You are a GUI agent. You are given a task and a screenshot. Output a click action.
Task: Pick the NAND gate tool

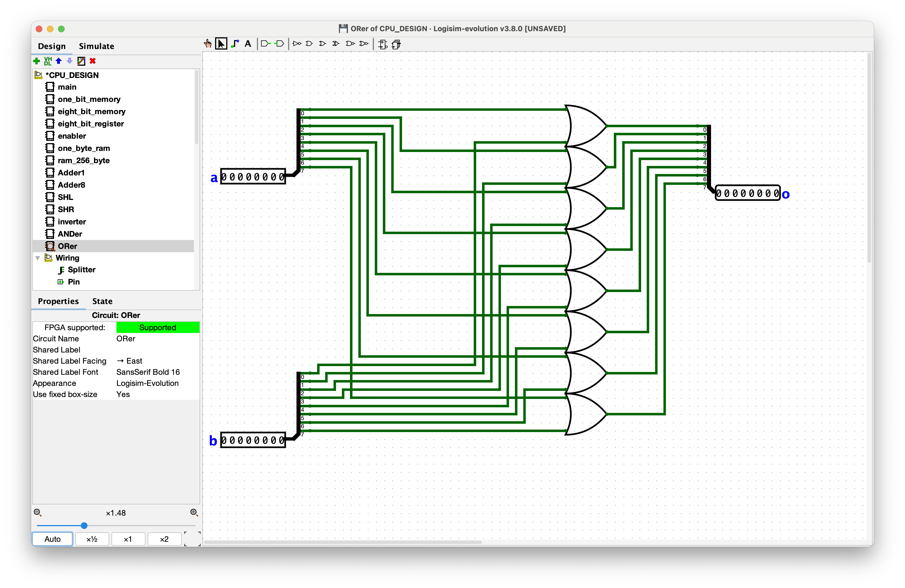pos(350,44)
